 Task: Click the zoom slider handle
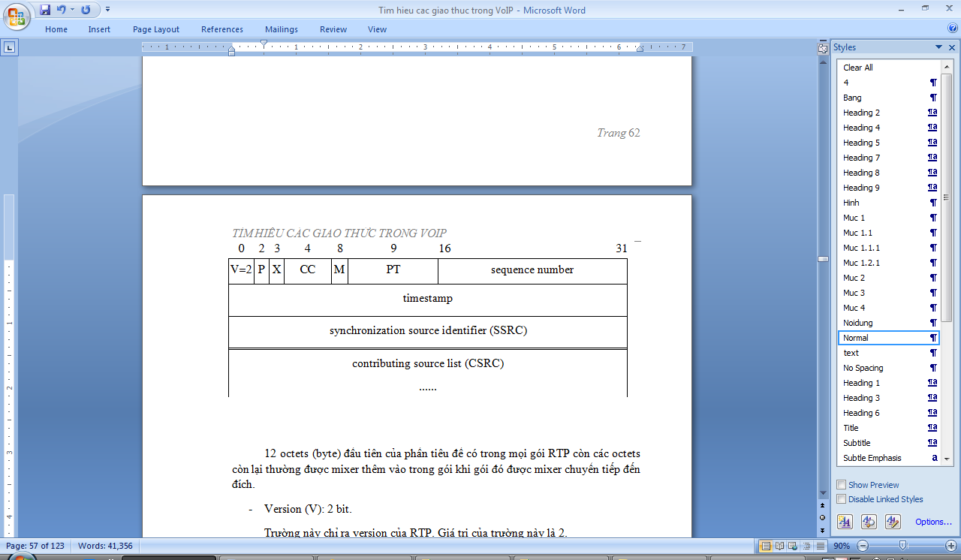[x=902, y=546]
